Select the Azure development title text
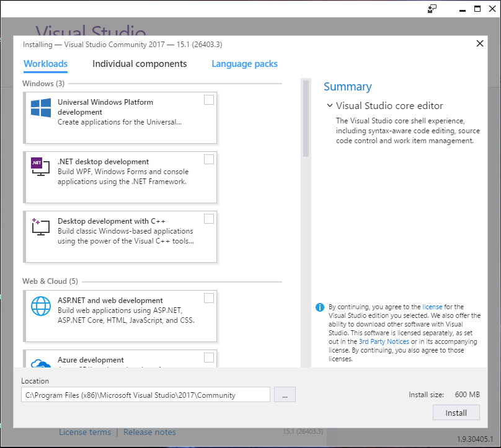Screen dimensions: 501x448 (x=91, y=359)
